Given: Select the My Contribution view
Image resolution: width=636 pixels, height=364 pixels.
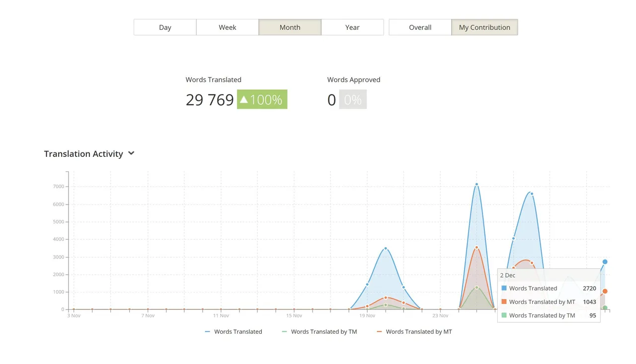Looking at the screenshot, I should (484, 27).
